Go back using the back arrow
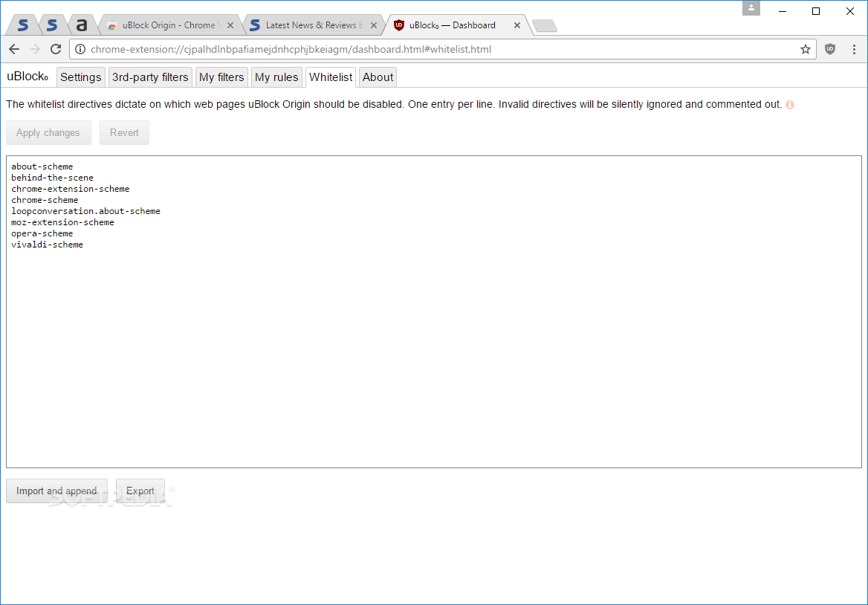 (13, 49)
